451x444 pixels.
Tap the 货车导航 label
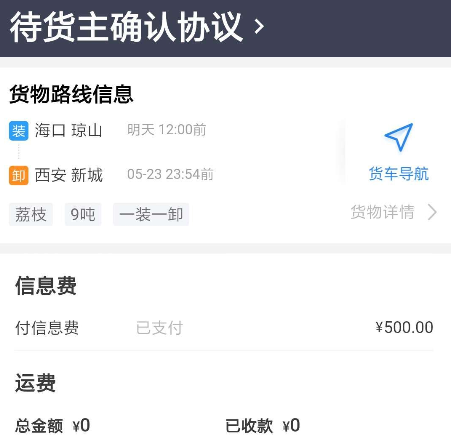pyautogui.click(x=399, y=174)
